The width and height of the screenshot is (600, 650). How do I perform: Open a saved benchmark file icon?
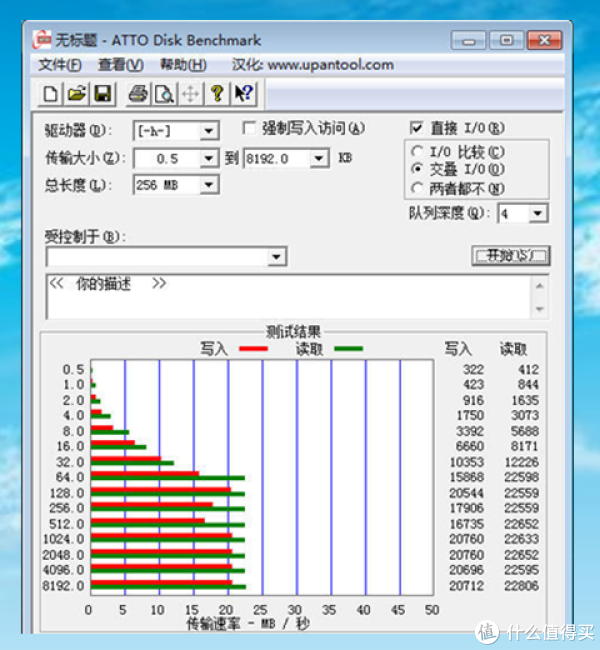[77, 94]
